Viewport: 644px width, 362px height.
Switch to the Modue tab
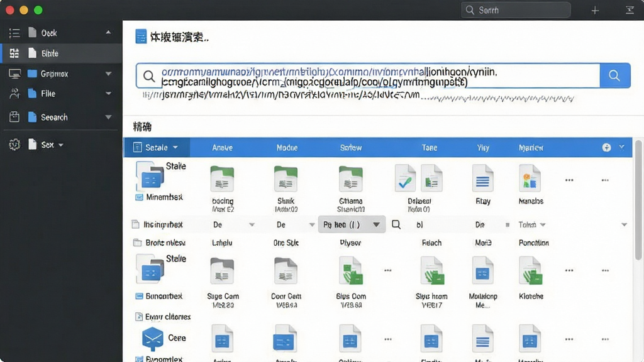point(287,148)
